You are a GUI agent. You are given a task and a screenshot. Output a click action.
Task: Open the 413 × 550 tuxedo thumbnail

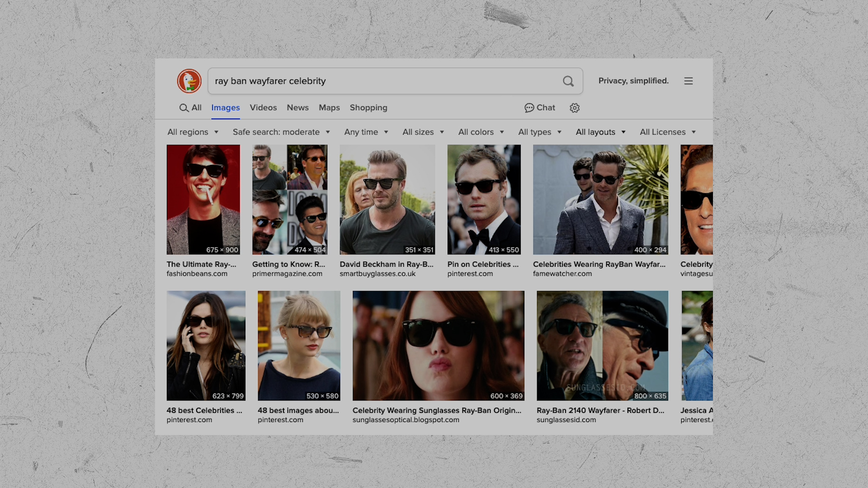pos(484,199)
